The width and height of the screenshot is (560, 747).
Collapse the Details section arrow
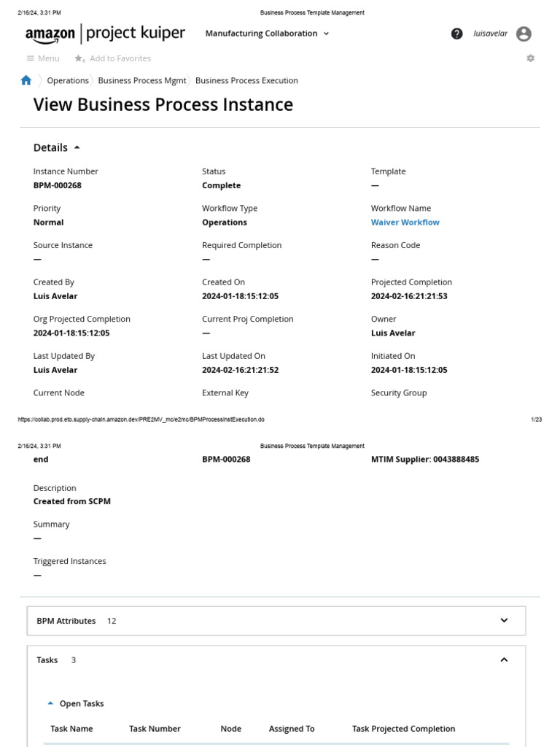click(77, 147)
